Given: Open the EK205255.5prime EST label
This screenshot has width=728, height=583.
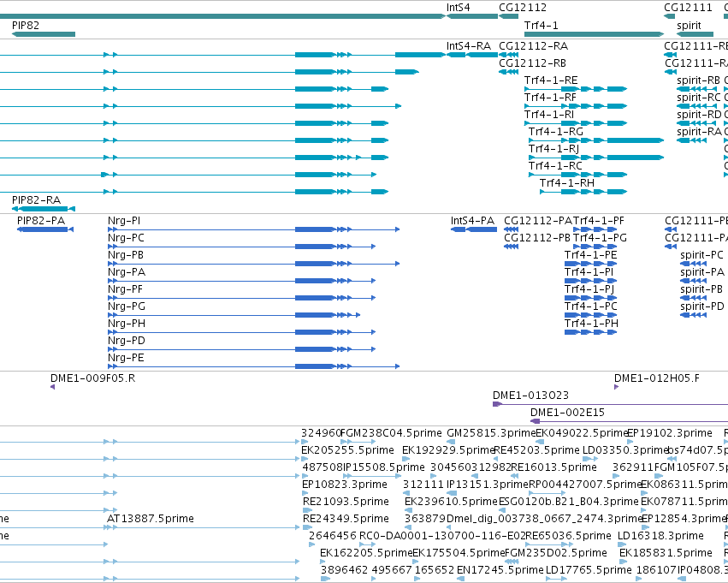Looking at the screenshot, I should pos(347,450).
